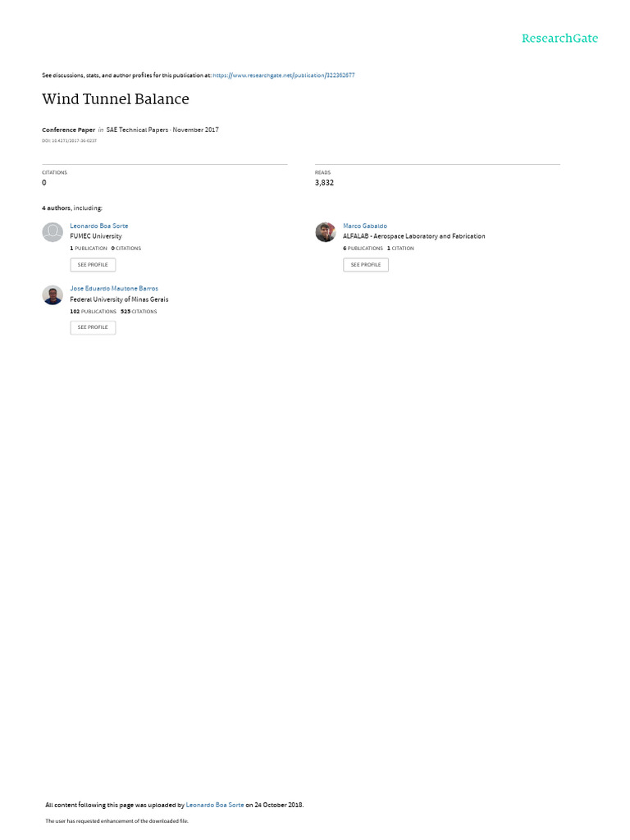Screen dimensions: 630x840
Task: Open the Marco Gabaldo author link
Action: point(365,226)
